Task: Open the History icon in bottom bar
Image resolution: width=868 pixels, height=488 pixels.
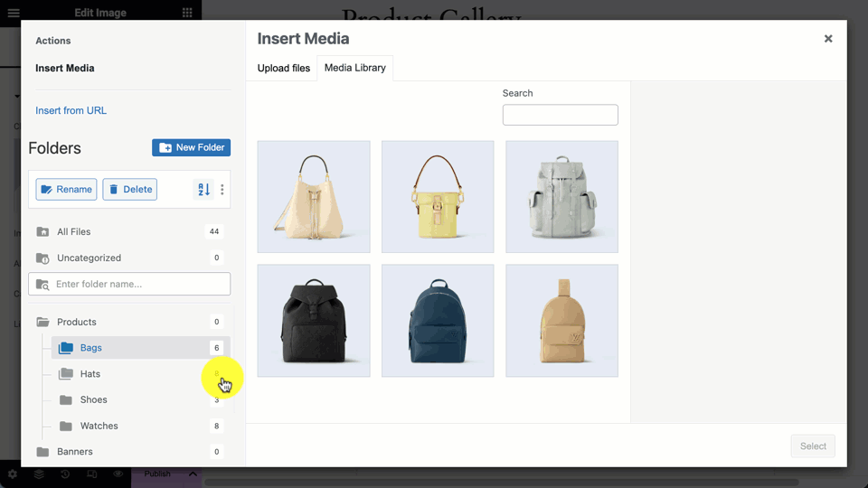Action: pos(65,474)
